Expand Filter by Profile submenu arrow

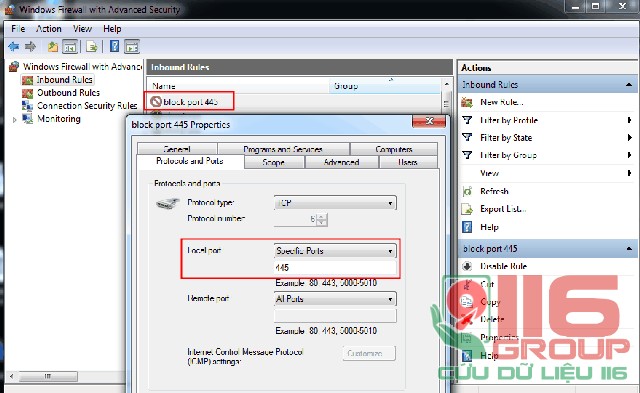(629, 120)
